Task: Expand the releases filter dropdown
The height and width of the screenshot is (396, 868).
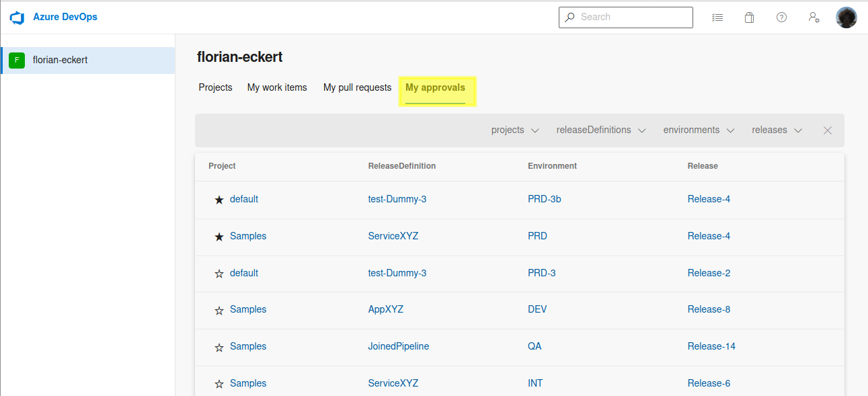Action: (777, 130)
